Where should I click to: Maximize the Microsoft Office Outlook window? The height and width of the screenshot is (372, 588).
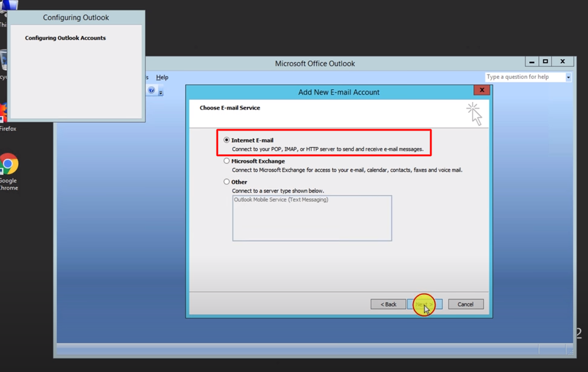tap(546, 61)
